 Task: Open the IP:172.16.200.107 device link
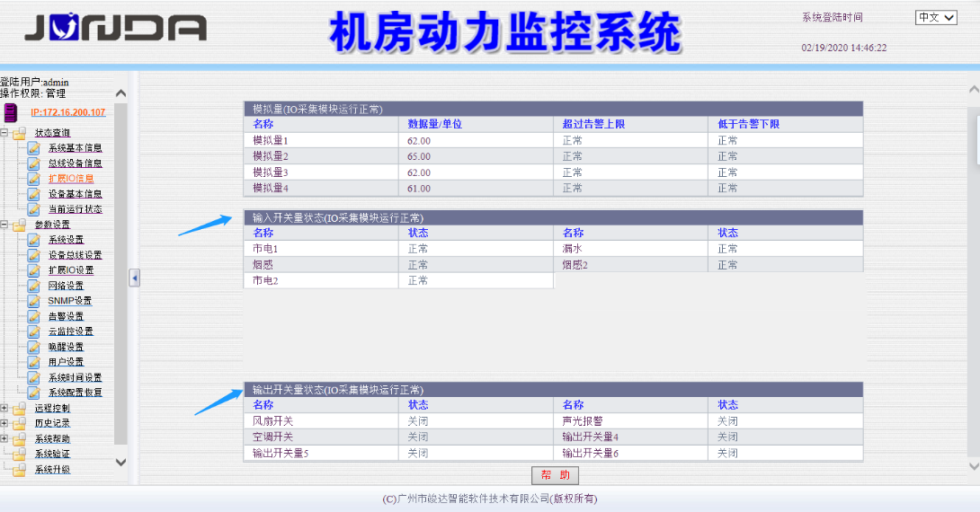pyautogui.click(x=68, y=112)
